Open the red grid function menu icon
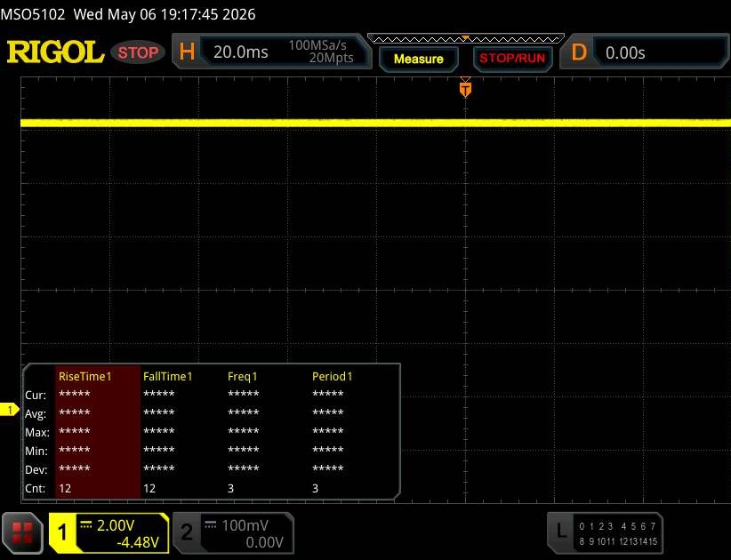731x560 pixels. 22,533
